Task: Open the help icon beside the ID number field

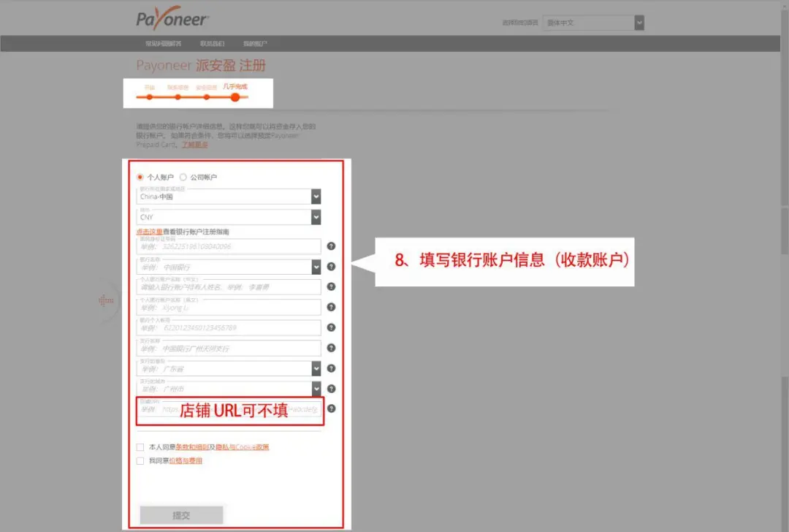Action: click(331, 246)
